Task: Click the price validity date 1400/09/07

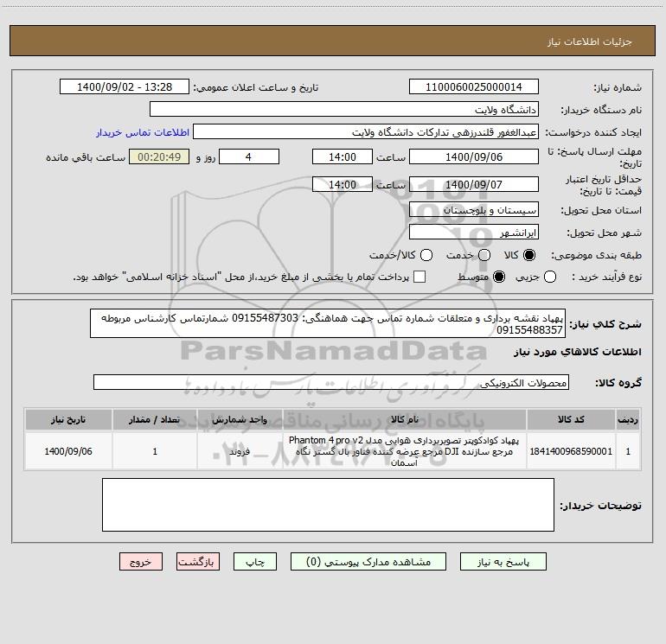Action: click(474, 184)
